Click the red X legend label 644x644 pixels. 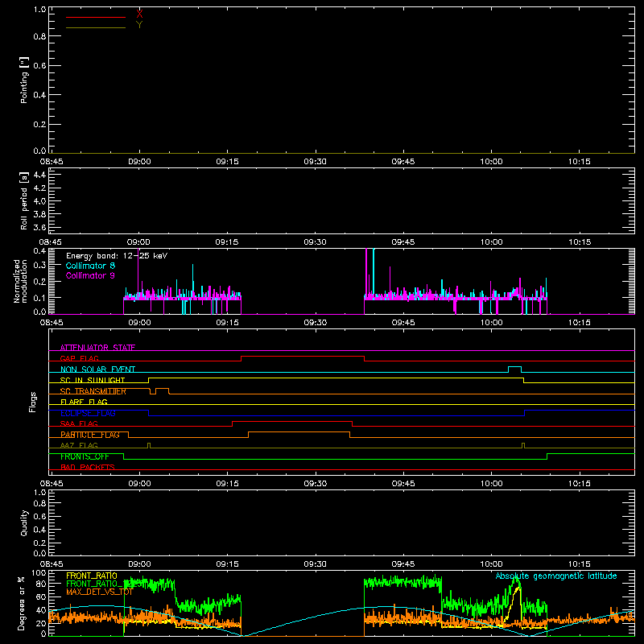click(139, 14)
